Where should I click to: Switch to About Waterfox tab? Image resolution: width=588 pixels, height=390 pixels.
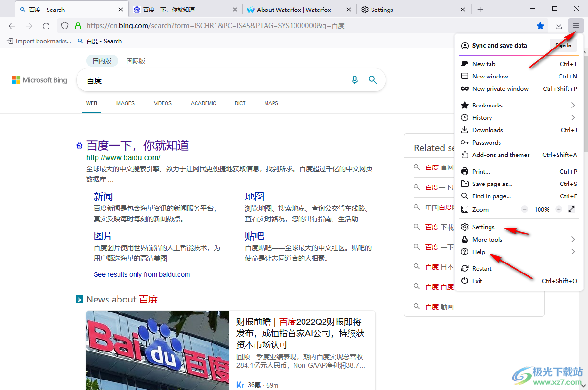click(300, 10)
